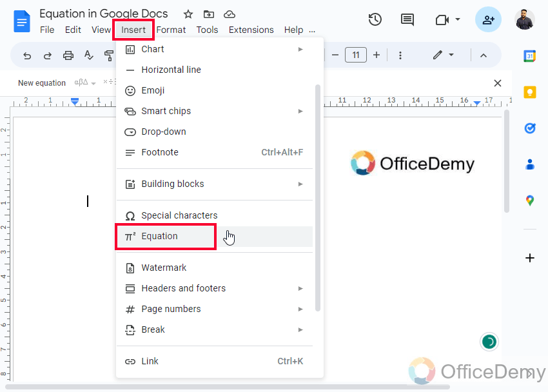Close the New equation toolbar

pos(497,83)
